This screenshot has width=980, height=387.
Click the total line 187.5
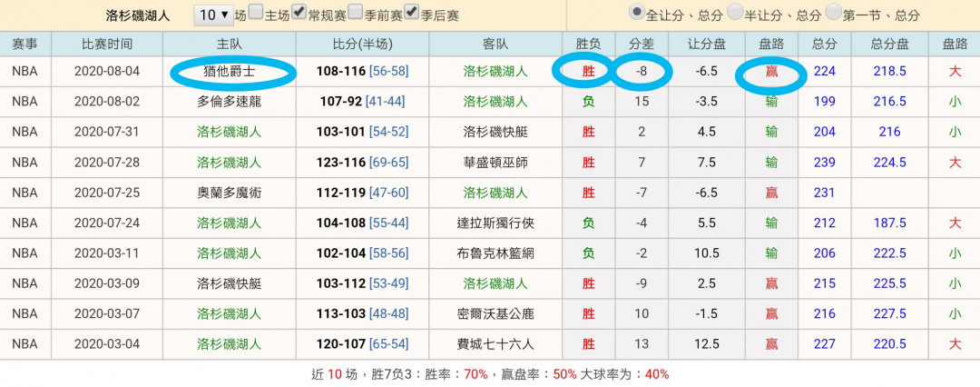pos(889,223)
